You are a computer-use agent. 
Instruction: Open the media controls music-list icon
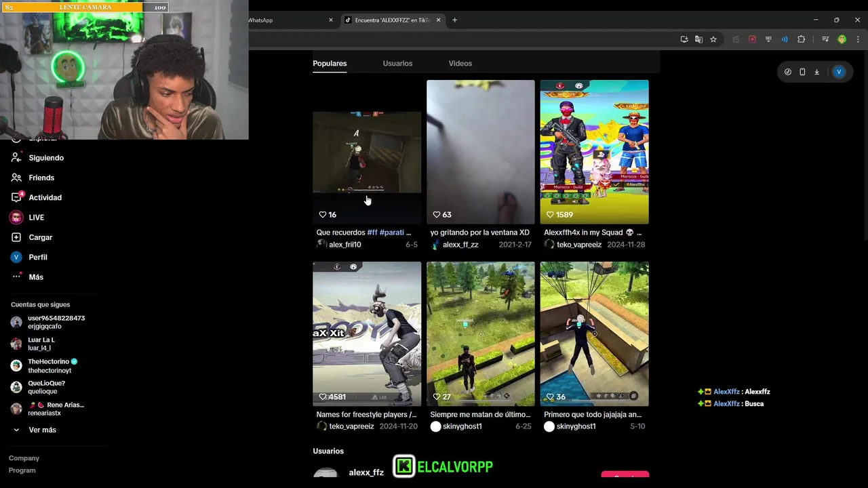click(x=825, y=39)
